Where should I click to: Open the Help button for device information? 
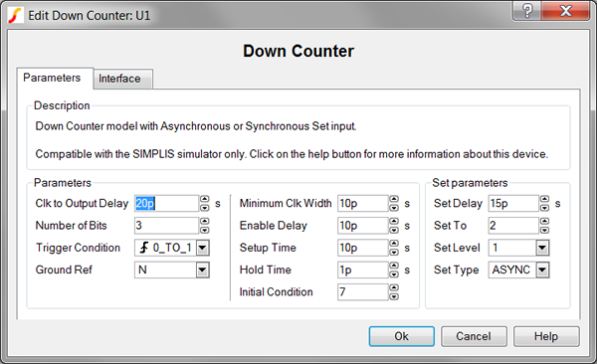click(x=546, y=336)
